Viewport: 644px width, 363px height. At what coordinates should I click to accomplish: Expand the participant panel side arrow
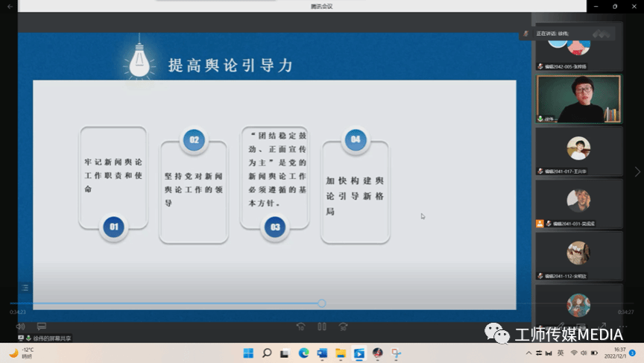[x=637, y=172]
